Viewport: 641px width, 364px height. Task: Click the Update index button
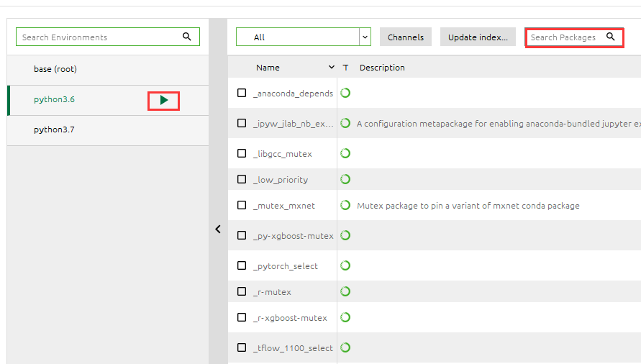tap(478, 37)
